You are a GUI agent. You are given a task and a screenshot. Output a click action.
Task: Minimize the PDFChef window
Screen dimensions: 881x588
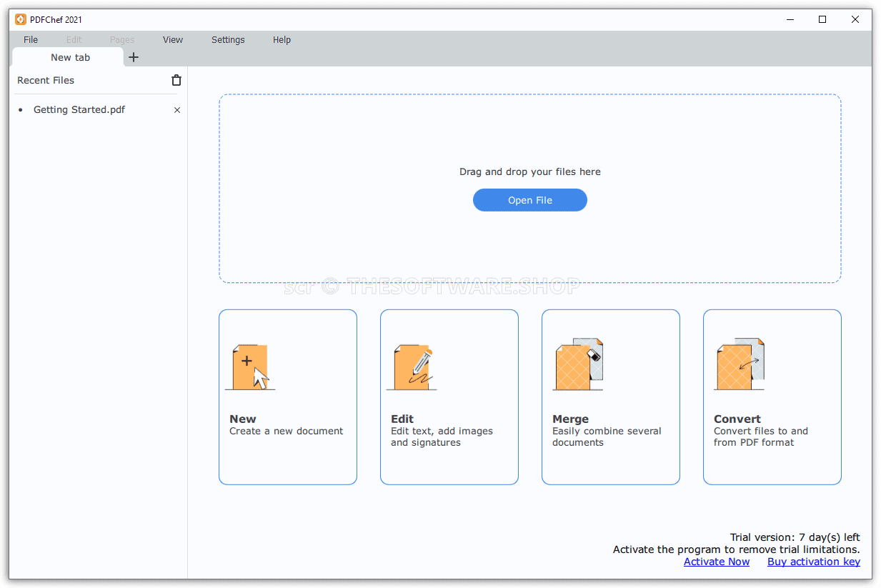point(790,19)
